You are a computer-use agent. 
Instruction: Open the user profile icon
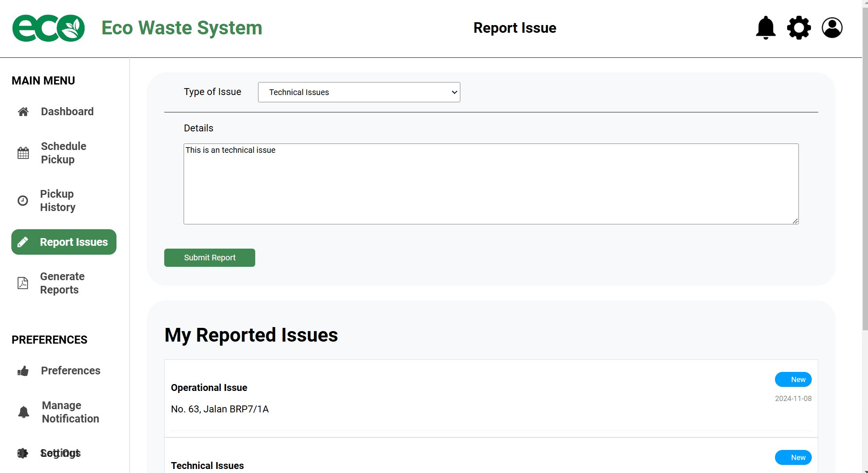pyautogui.click(x=832, y=28)
